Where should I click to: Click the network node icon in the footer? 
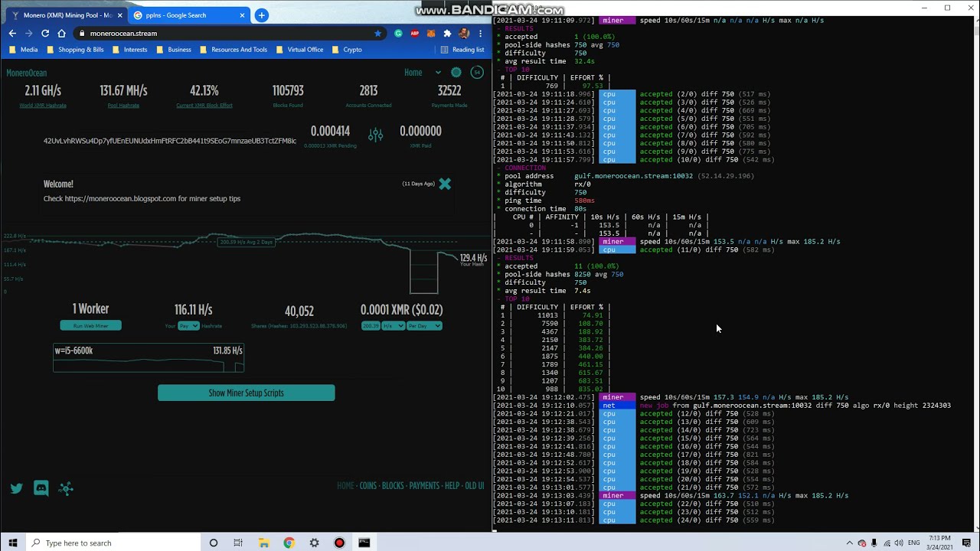[66, 488]
